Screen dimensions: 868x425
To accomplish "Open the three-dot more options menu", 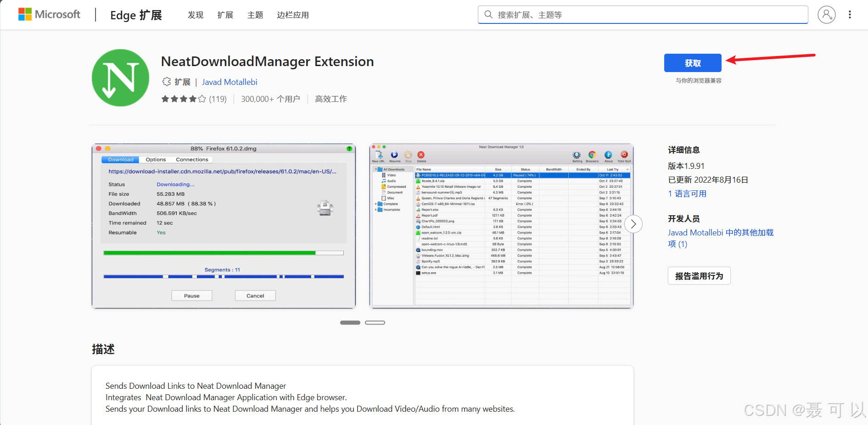I will [x=850, y=15].
